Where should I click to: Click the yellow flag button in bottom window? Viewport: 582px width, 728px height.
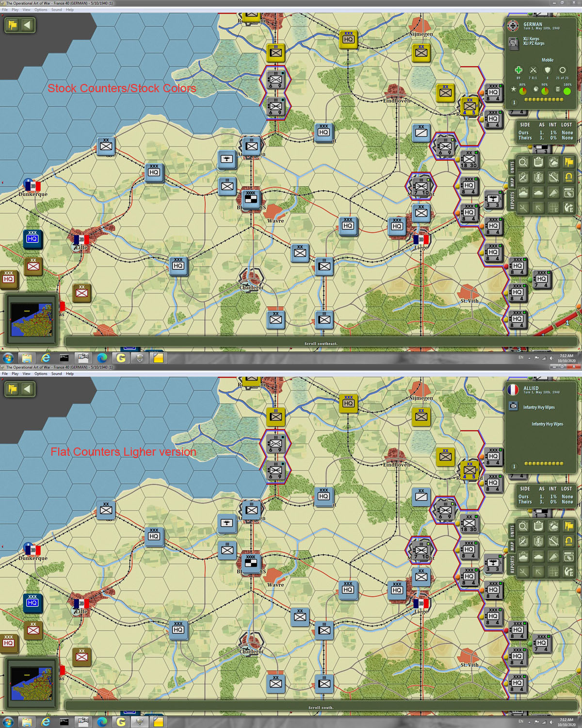[x=13, y=389]
